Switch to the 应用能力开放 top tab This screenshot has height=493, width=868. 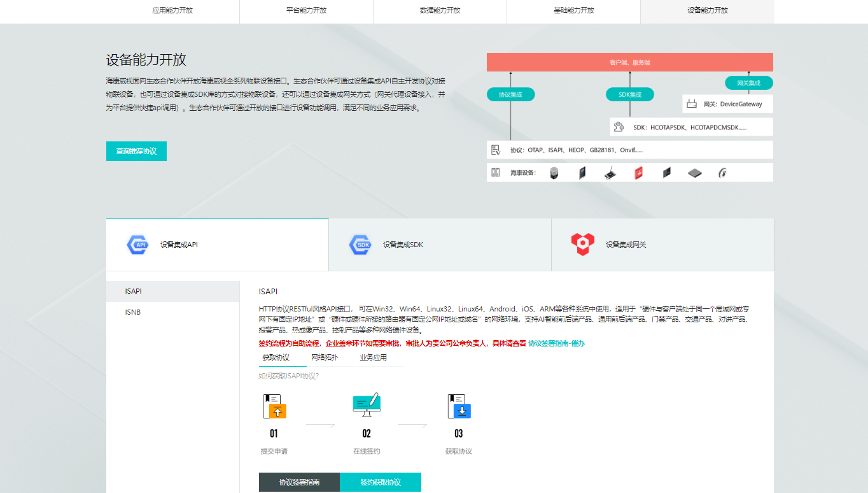point(172,11)
